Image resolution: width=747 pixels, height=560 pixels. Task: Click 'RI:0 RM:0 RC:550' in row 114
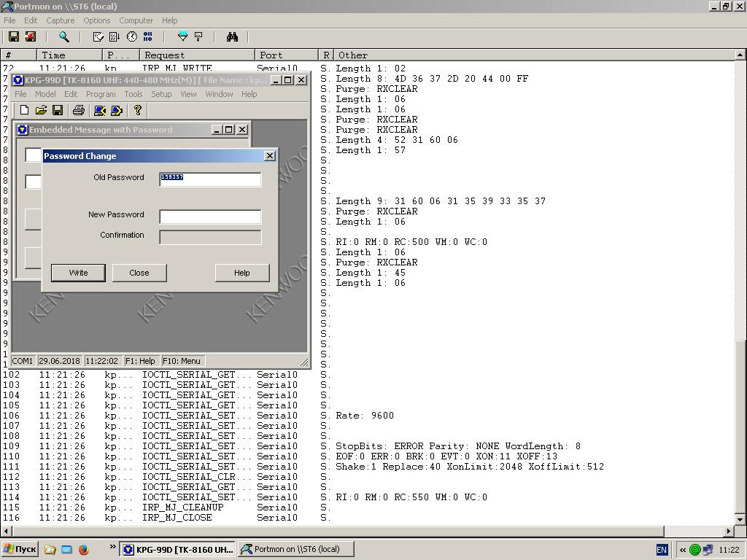click(382, 497)
